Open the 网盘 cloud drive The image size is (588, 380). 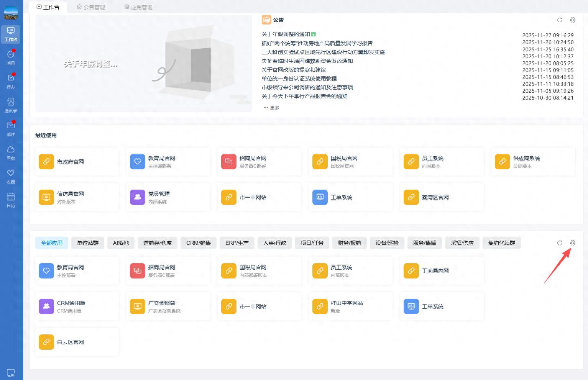(x=11, y=152)
